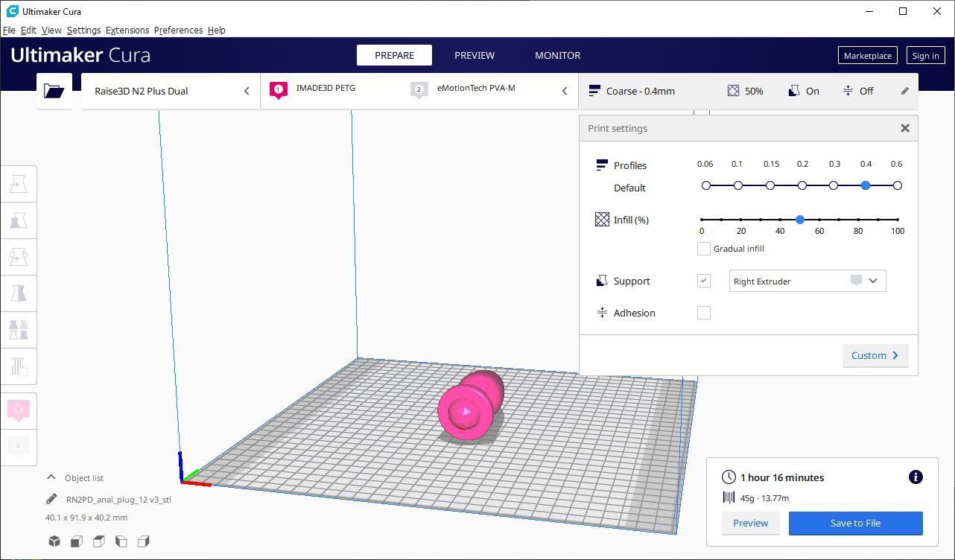This screenshot has width=955, height=560.
Task: Open the View menu
Action: click(51, 30)
